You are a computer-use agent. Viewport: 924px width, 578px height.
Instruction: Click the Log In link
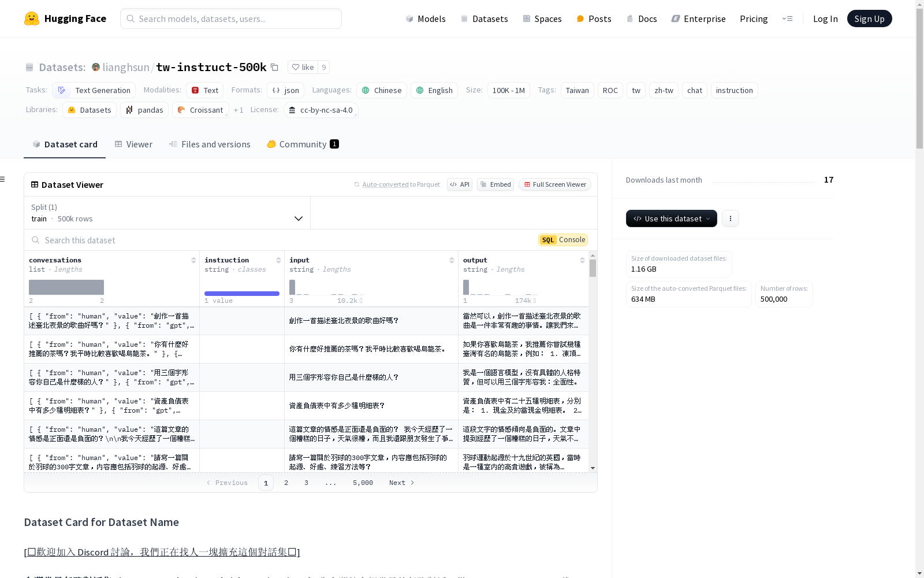click(x=825, y=18)
